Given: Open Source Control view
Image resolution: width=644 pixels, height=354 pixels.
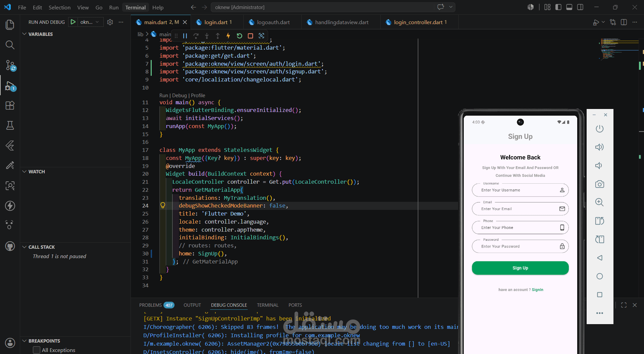Looking at the screenshot, I should pos(10,65).
